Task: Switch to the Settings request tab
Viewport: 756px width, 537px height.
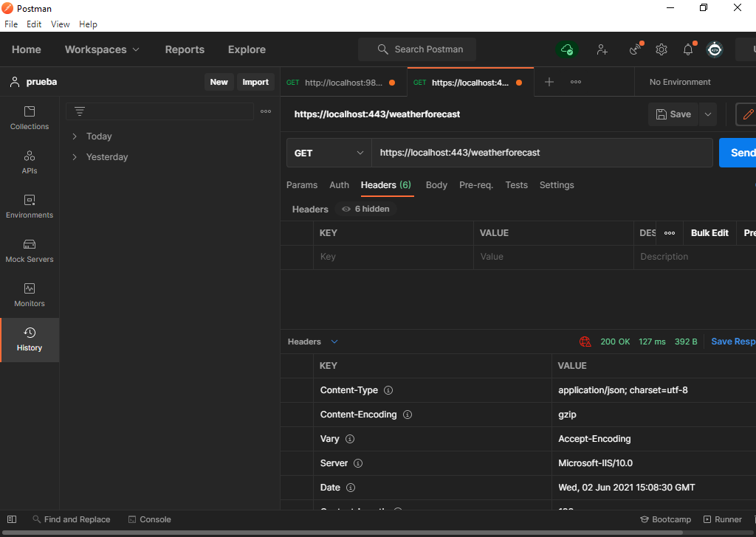Action: 557,185
